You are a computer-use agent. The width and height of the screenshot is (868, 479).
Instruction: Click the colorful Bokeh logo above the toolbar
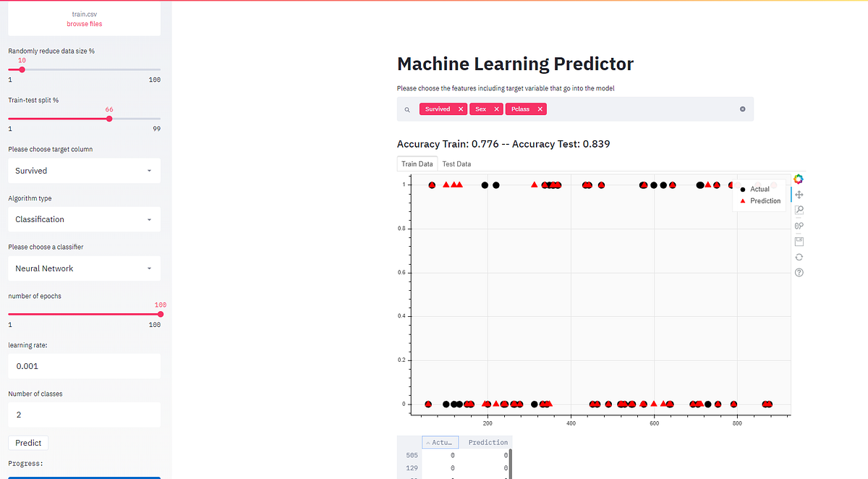pos(798,179)
